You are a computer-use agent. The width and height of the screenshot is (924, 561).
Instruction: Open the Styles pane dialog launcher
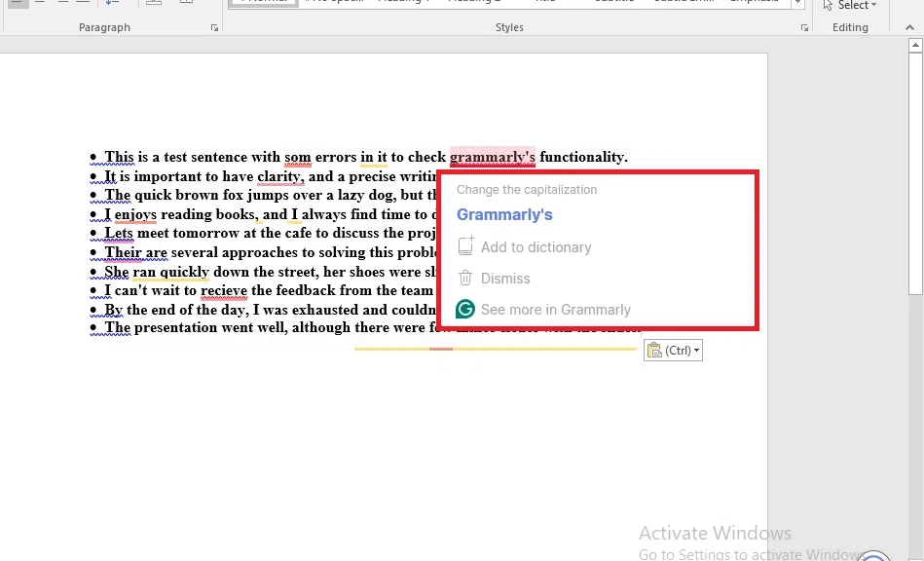tap(804, 27)
